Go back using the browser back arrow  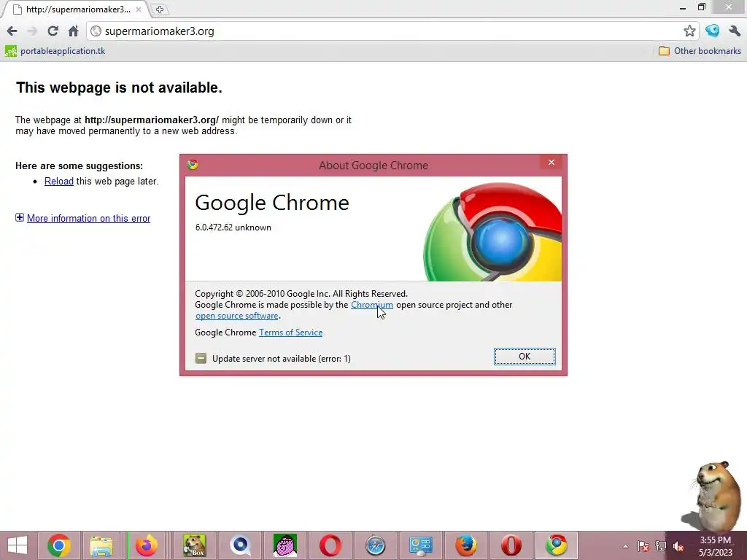click(12, 31)
